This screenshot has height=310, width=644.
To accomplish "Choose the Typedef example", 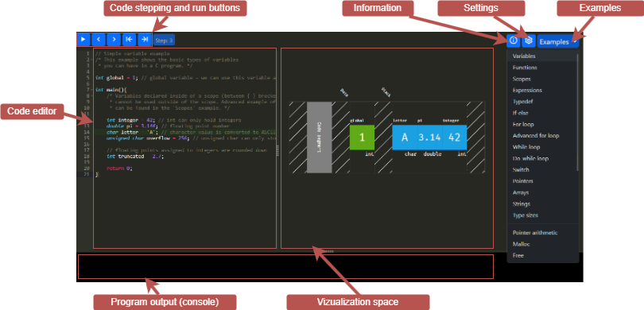I will 542,102.
